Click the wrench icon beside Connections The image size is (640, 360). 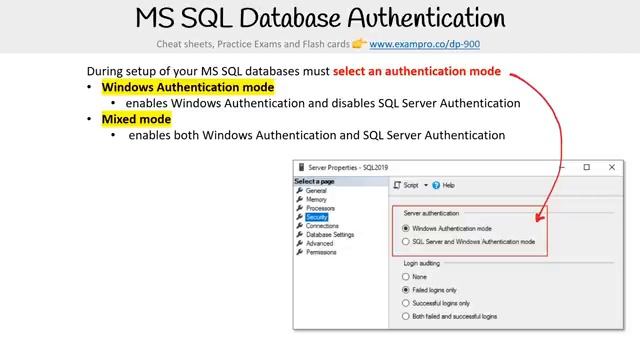(300, 226)
